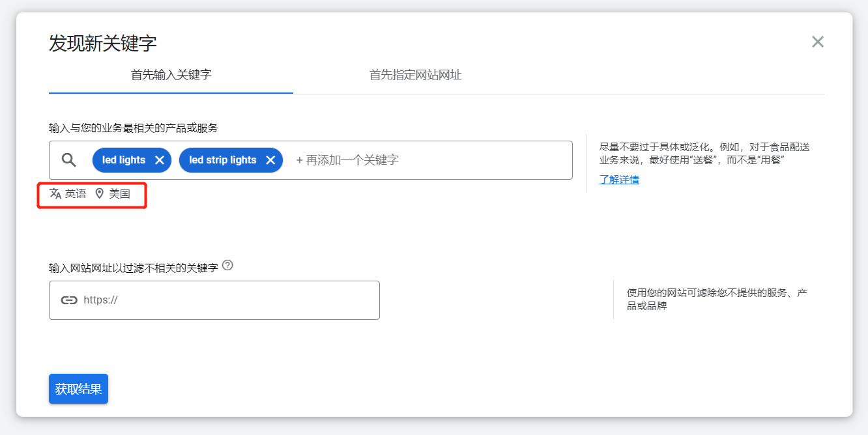This screenshot has width=868, height=435.
Task: Remove the 'led strip lights' keyword chip
Action: point(270,160)
